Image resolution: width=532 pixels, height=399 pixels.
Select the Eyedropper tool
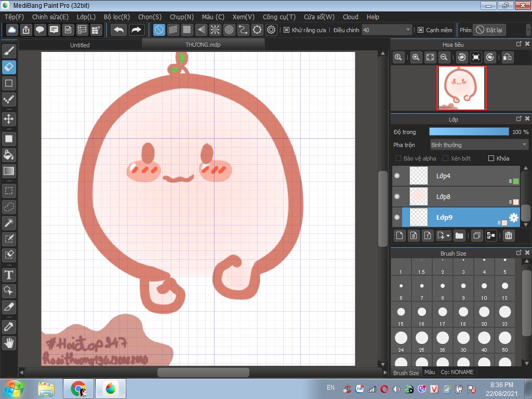click(x=9, y=327)
